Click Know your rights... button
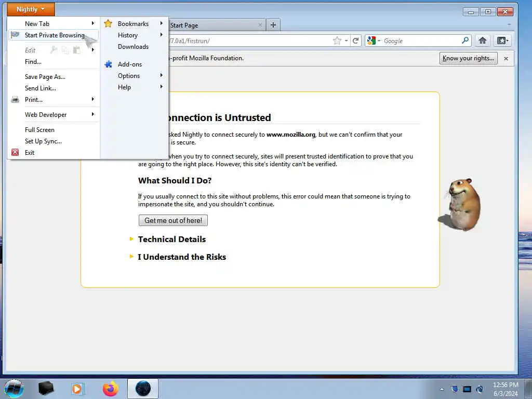 tap(468, 58)
